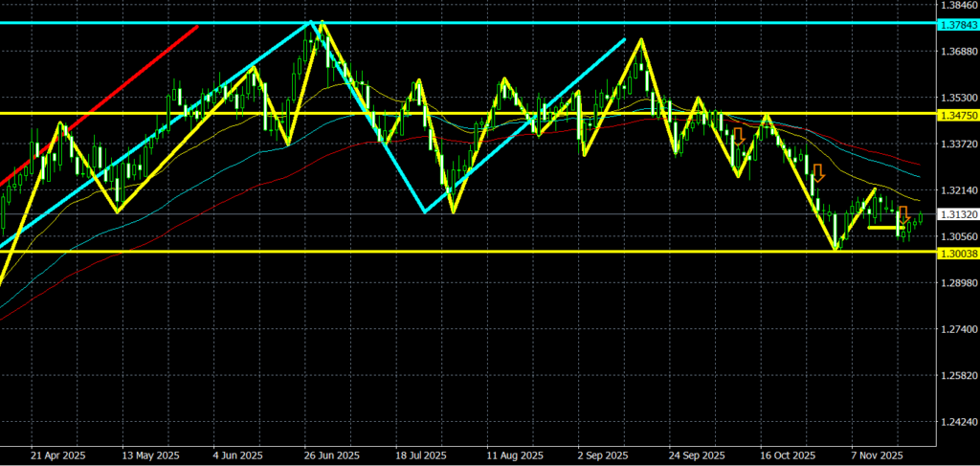
Task: Click the cyan 1.37843 price label
Action: click(955, 23)
